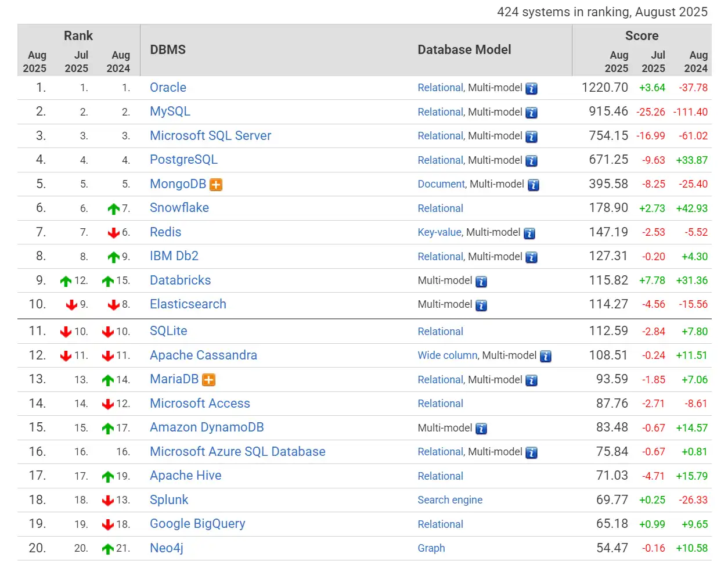Open the Microsoft Access link
The height and width of the screenshot is (561, 728).
(x=200, y=404)
